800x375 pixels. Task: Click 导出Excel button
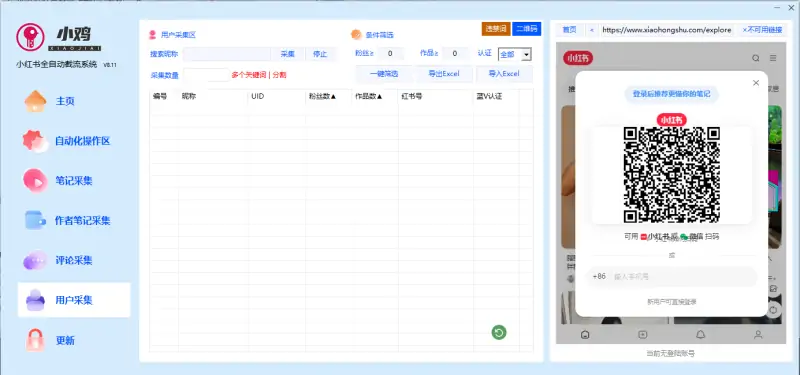(x=444, y=74)
